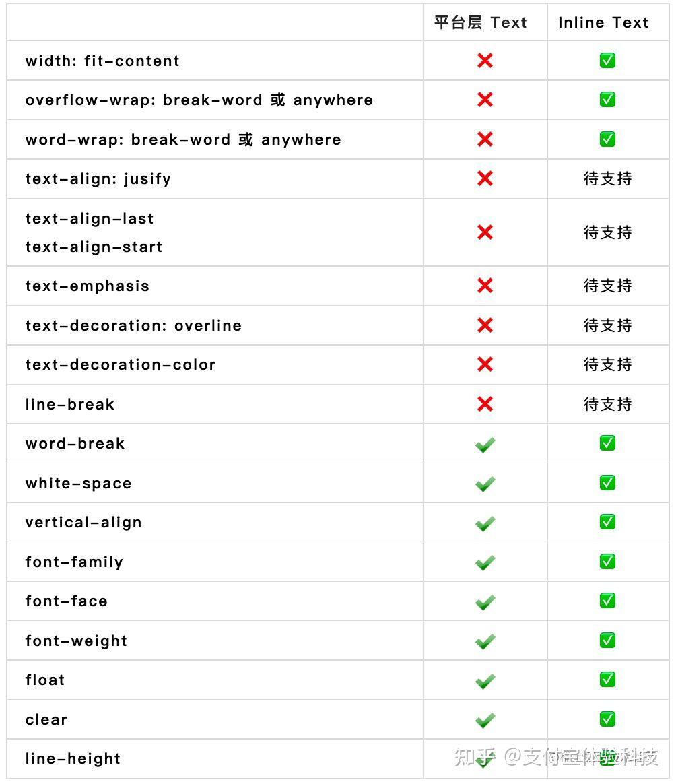Viewport: 676px width, 784px height.
Task: Click Inline Text checkbox for font-weight
Action: 607,640
